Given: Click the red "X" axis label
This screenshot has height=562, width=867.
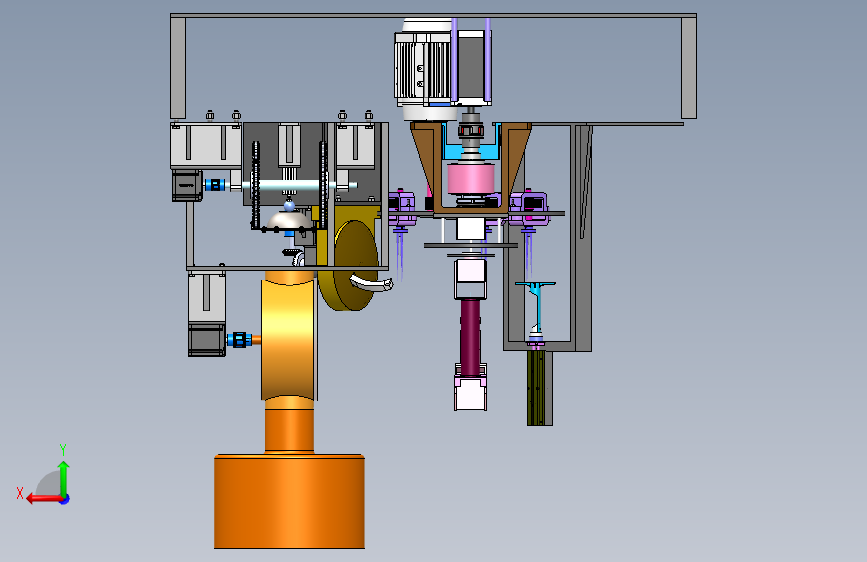Looking at the screenshot, I should pyautogui.click(x=20, y=493).
